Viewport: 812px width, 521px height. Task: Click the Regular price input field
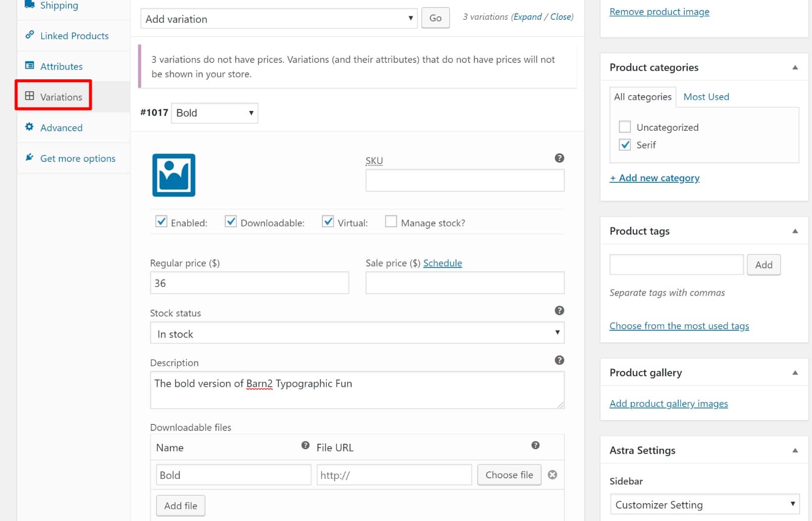(x=249, y=282)
